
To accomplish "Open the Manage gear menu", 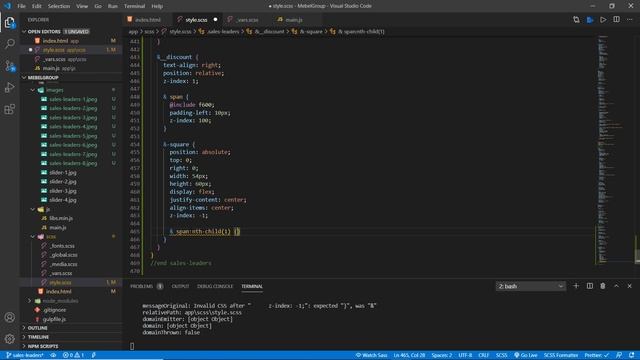I will point(10,338).
